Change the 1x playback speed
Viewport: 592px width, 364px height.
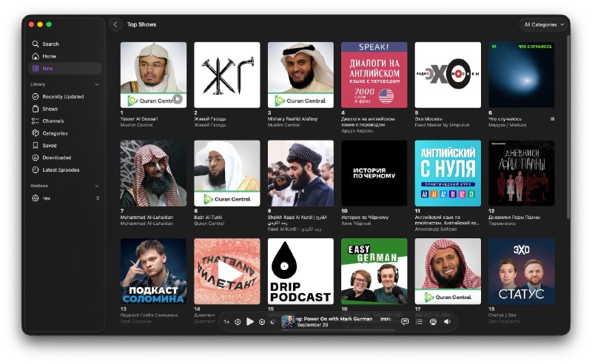tap(226, 322)
